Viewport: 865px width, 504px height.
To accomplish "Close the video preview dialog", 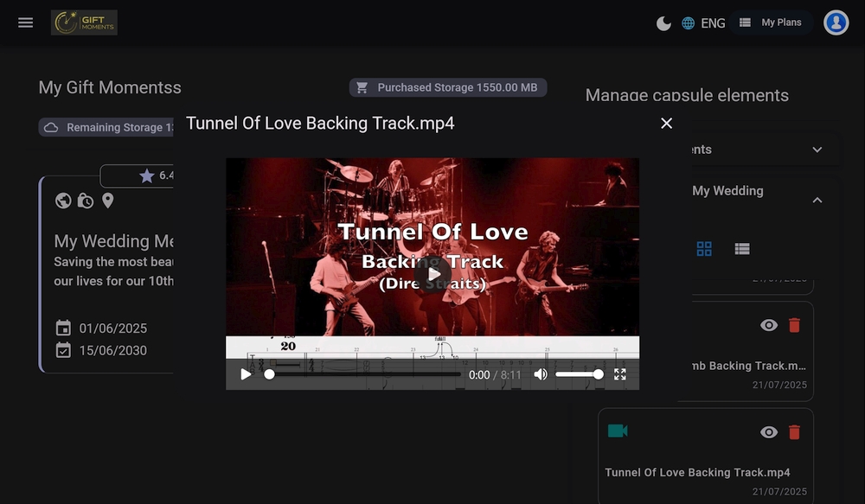I will pyautogui.click(x=666, y=124).
